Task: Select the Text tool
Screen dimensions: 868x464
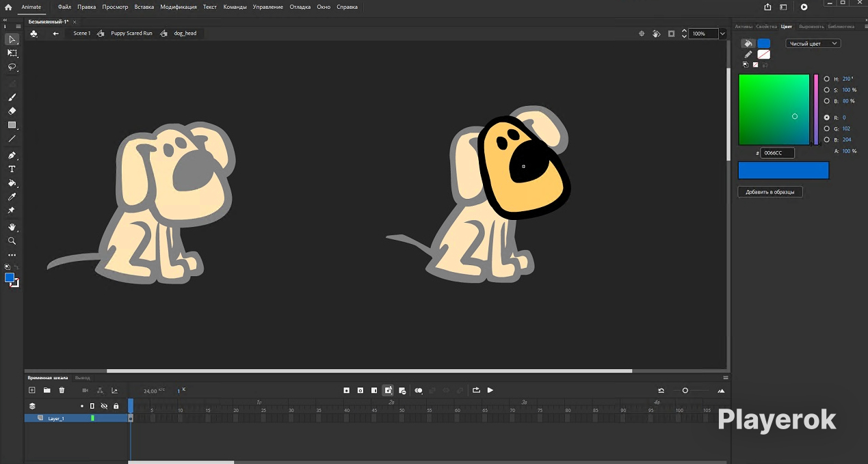Action: coord(12,169)
